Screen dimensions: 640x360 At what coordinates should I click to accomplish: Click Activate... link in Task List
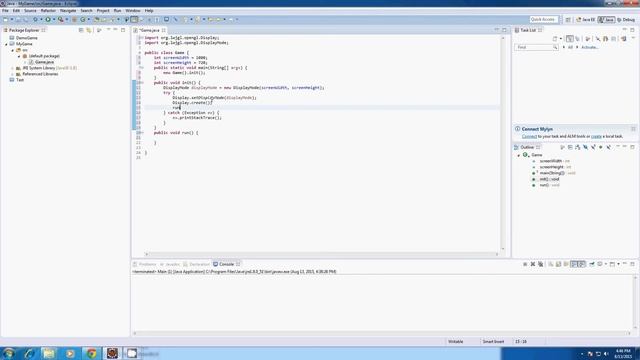589,47
